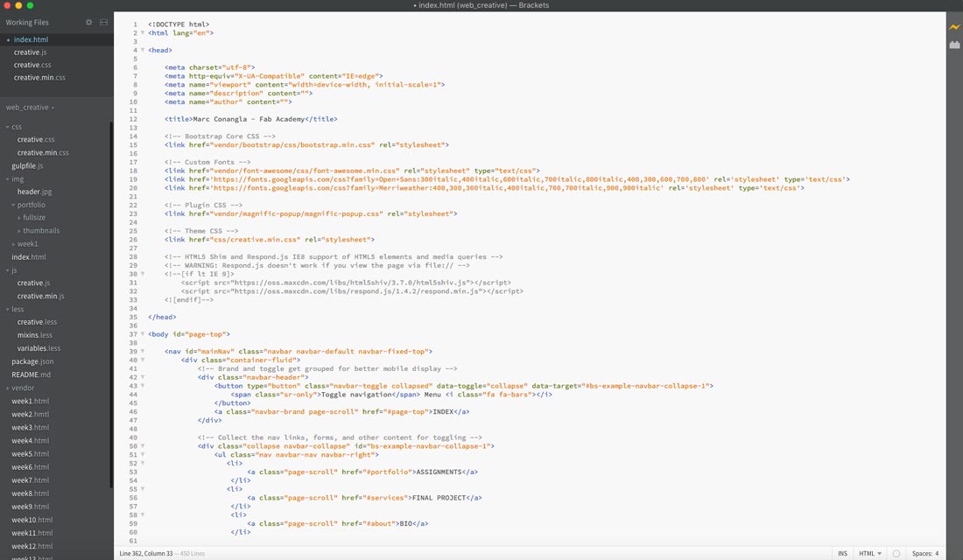The height and width of the screenshot is (560, 963).
Task: Click the linting status circle icon
Action: [x=896, y=553]
